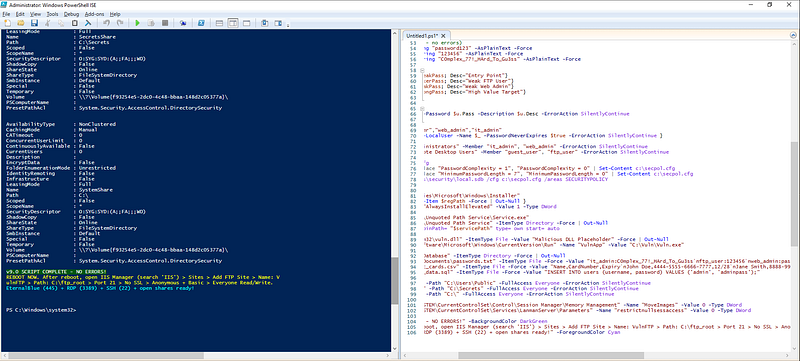This screenshot has width=800, height=361.
Task: Click line number 53 in the script
Action: coord(413,43)
